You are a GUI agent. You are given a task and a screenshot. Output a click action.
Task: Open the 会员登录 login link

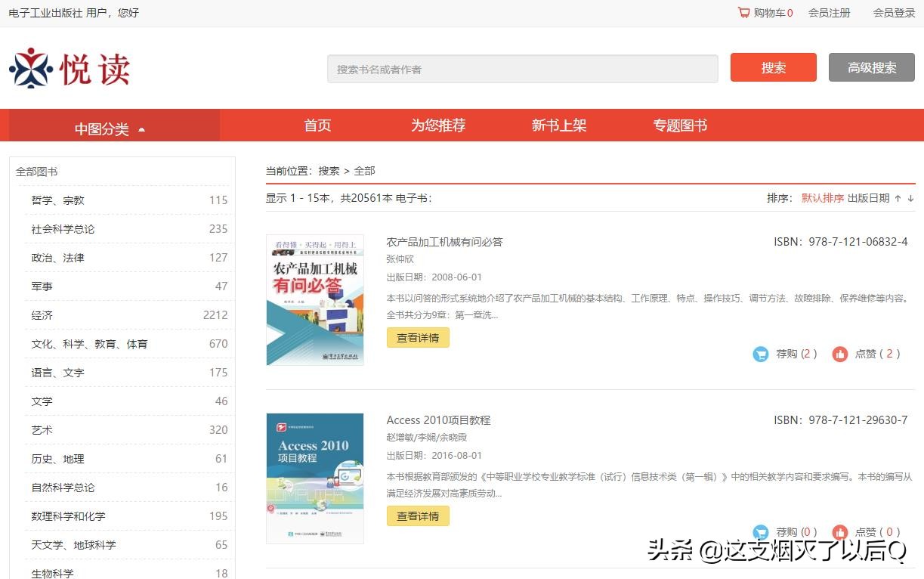coord(893,13)
